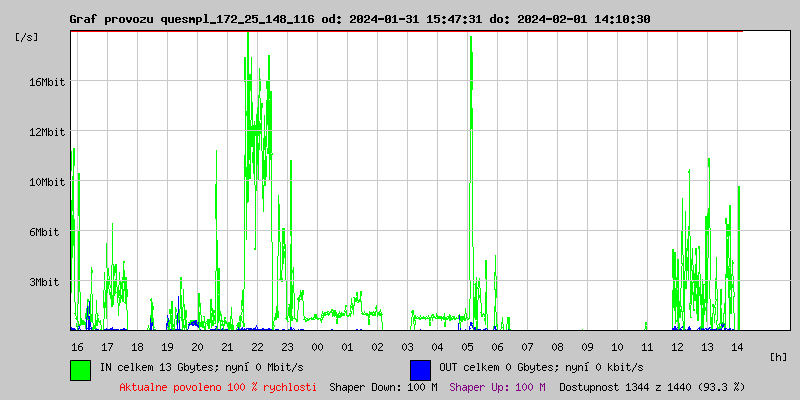Screen dimensions: 800x400
Task: Click the red 'Aktualne povoleno 100 % rychlosti' text
Action: coord(218,386)
